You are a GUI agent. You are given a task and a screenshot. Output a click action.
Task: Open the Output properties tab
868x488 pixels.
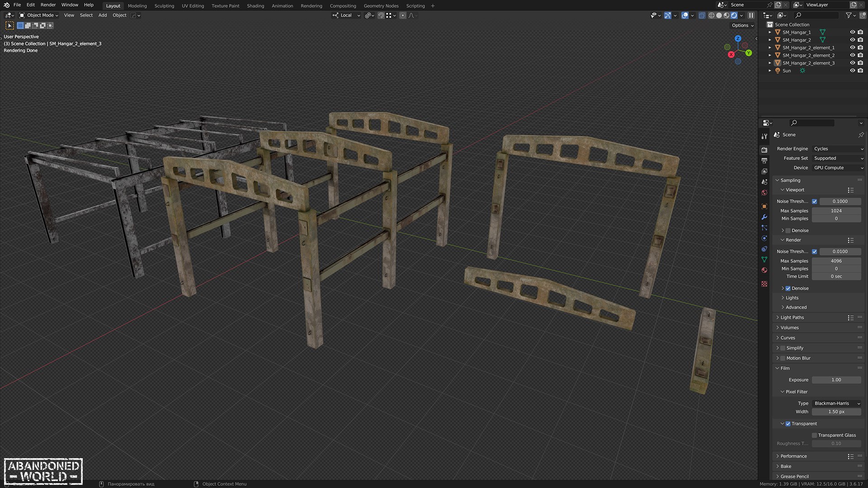[x=764, y=160]
